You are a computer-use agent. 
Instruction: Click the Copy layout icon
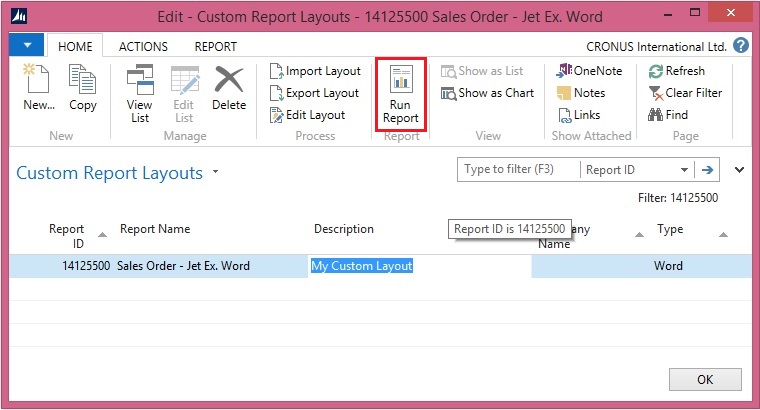(x=83, y=88)
